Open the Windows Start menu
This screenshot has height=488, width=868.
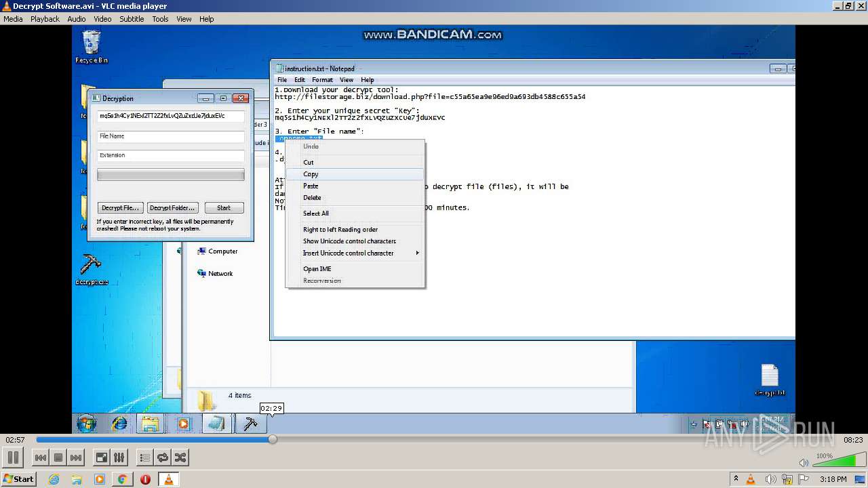(19, 479)
